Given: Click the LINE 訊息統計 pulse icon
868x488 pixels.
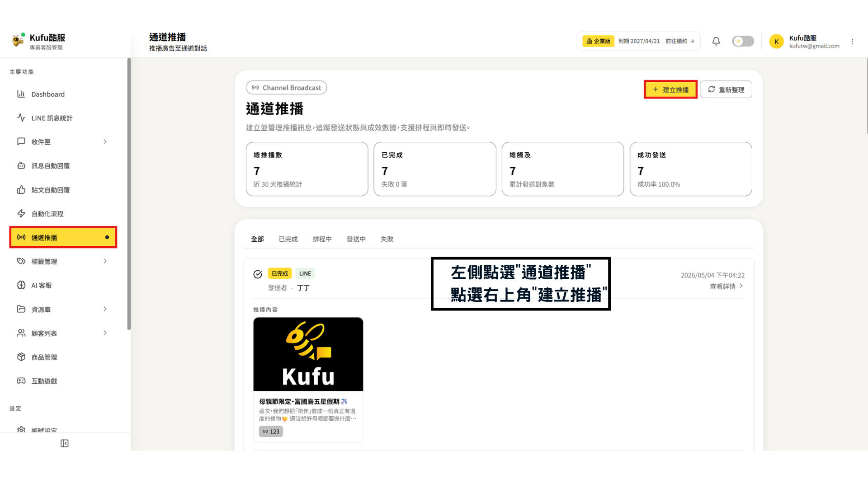Looking at the screenshot, I should (21, 117).
